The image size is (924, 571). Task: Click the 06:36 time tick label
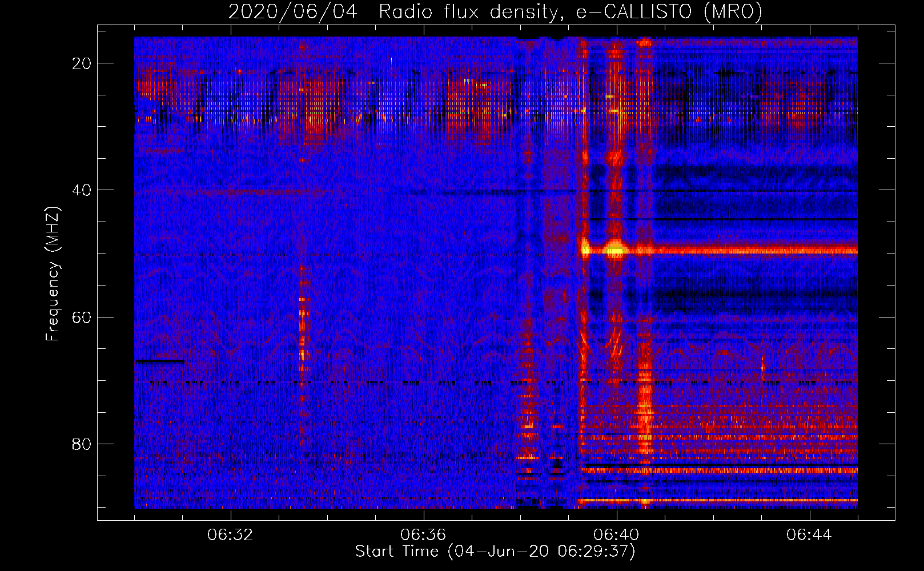click(423, 535)
